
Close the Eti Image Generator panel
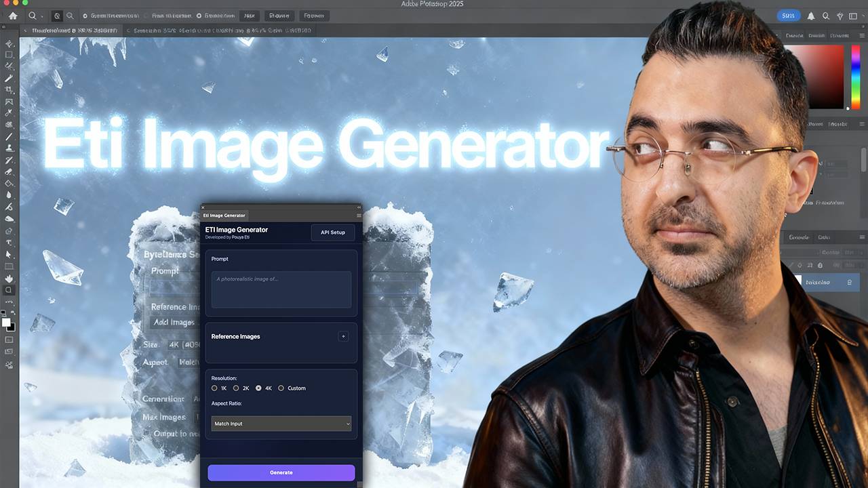[x=203, y=207]
